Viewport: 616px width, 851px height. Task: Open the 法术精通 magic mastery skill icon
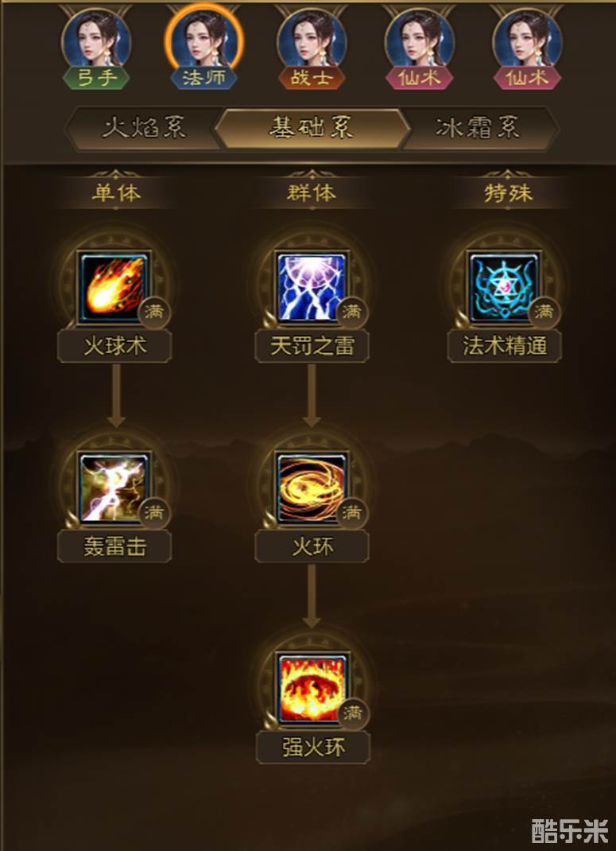click(504, 286)
